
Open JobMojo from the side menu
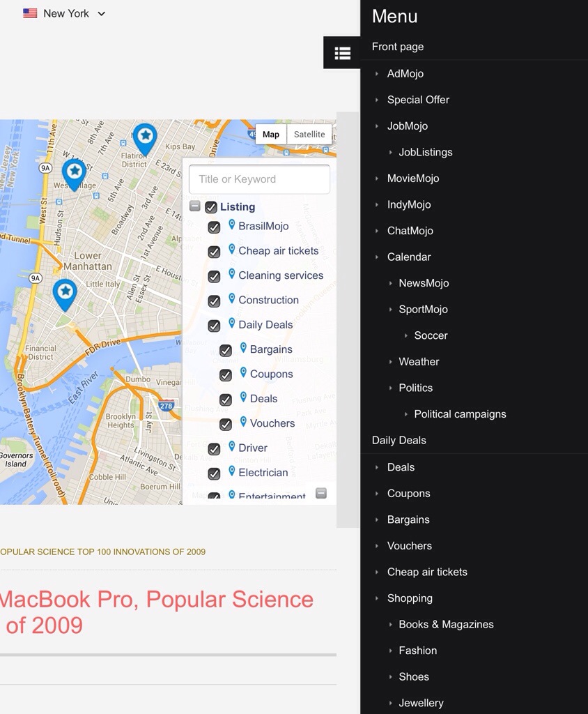tap(408, 126)
